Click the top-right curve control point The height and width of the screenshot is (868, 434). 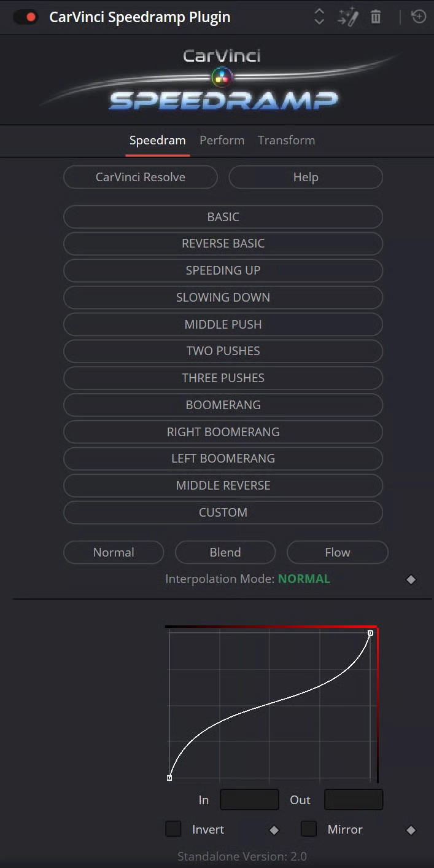click(x=370, y=633)
